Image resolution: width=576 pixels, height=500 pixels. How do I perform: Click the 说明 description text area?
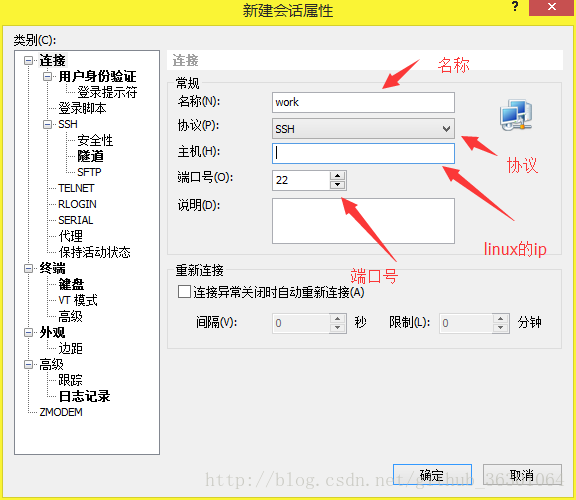pyautogui.click(x=363, y=221)
